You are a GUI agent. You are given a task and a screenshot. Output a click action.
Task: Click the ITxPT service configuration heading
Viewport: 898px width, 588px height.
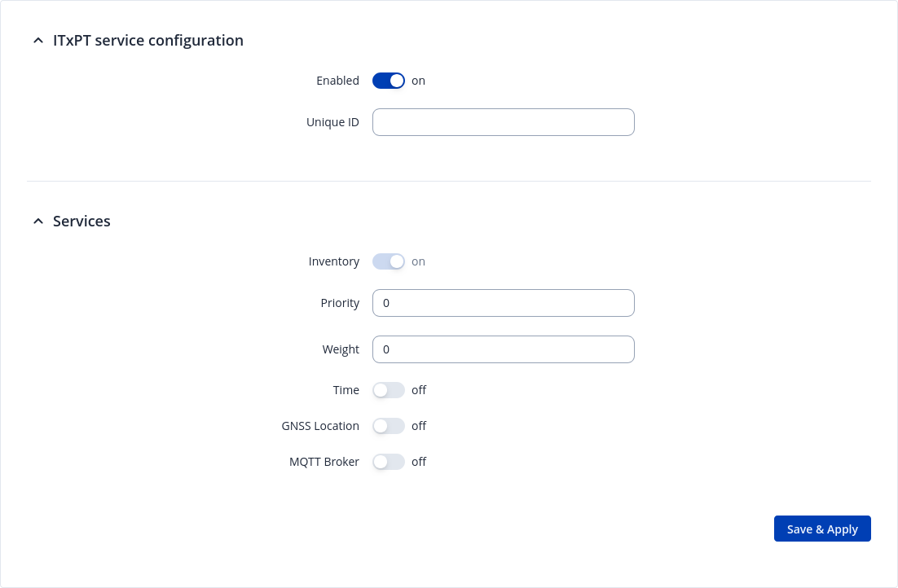[147, 41]
